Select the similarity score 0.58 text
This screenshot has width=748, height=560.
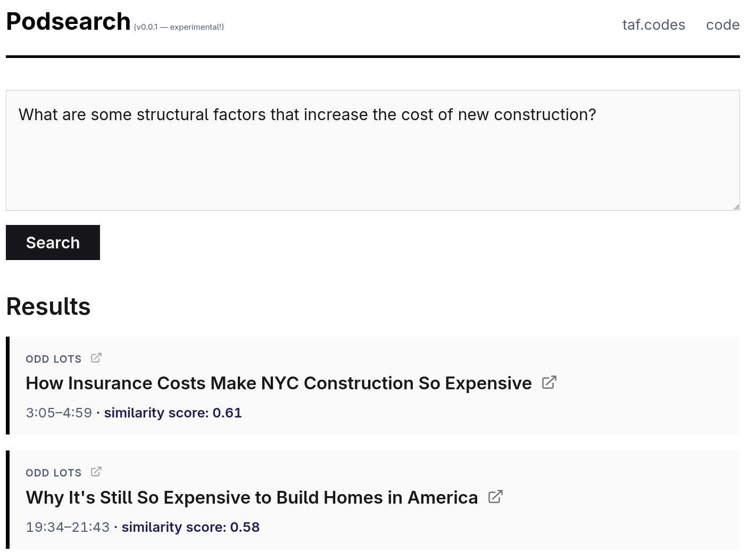click(190, 527)
